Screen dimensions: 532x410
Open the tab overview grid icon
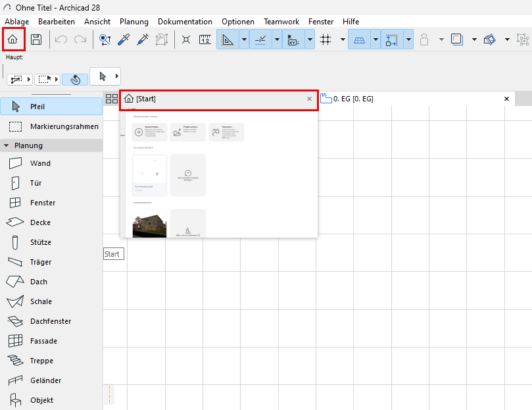(112, 99)
